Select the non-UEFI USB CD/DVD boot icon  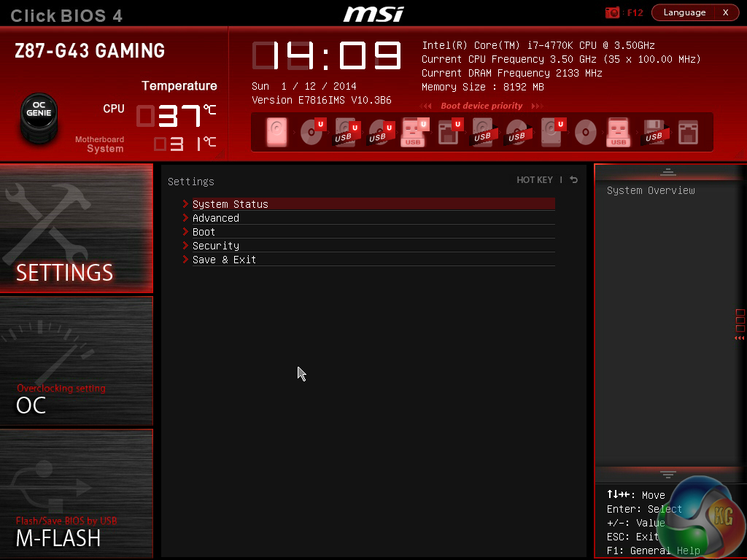pos(517,132)
